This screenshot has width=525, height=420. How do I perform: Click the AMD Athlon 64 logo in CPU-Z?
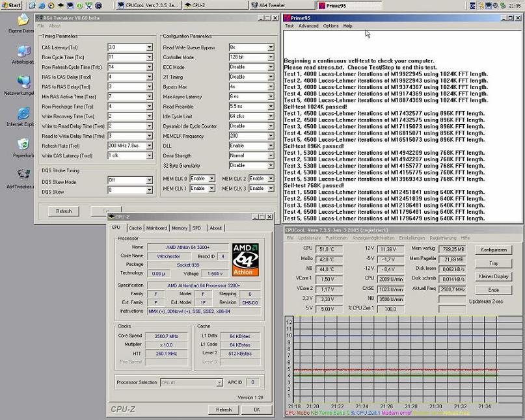[245, 259]
